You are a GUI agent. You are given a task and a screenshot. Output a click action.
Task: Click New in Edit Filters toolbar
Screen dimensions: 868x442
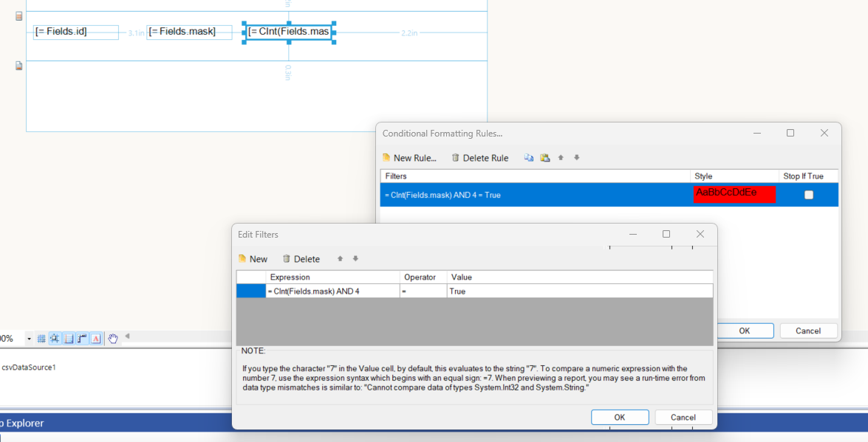pos(253,259)
